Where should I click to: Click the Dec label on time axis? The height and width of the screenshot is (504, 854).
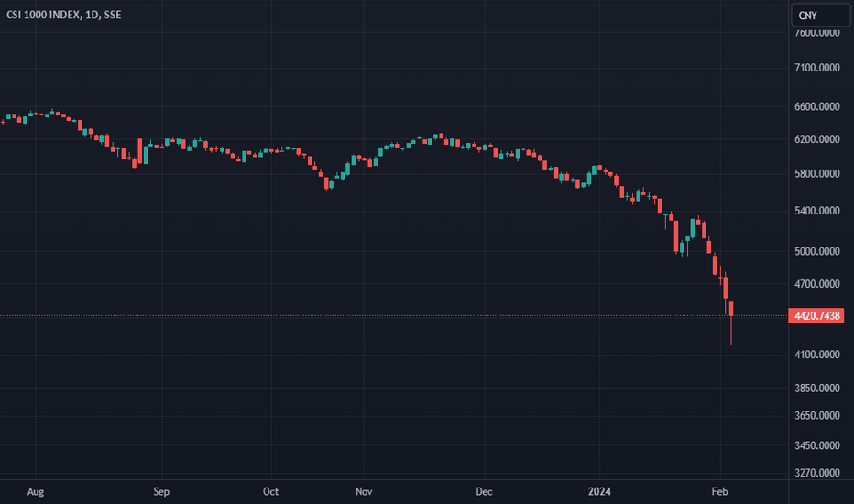(x=484, y=491)
